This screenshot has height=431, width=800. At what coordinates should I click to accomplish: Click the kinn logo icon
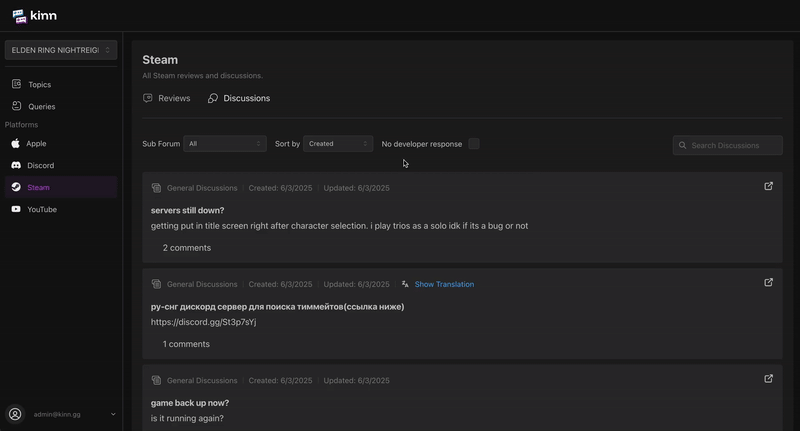19,16
